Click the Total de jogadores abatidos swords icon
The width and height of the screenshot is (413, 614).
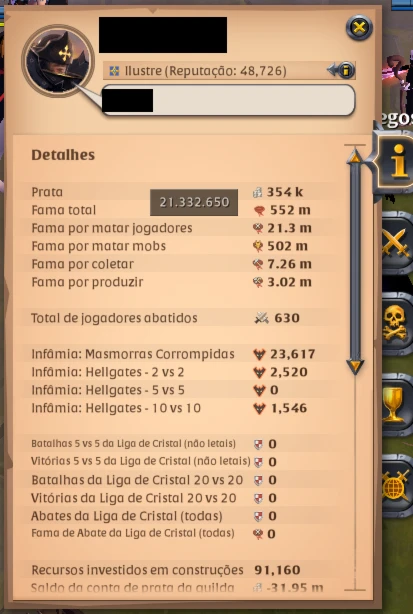(x=262, y=318)
